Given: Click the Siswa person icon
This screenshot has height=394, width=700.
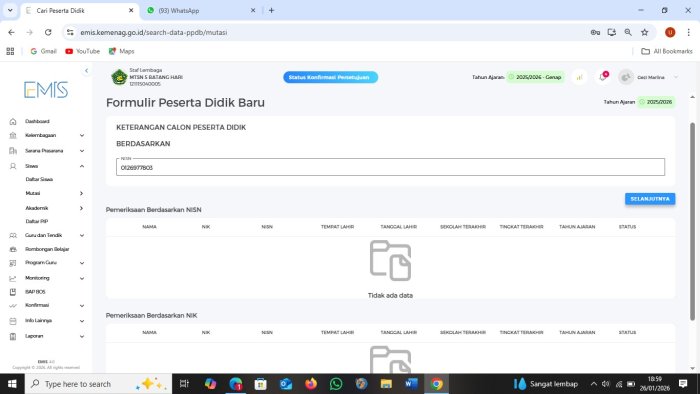Looking at the screenshot, I should [13, 166].
